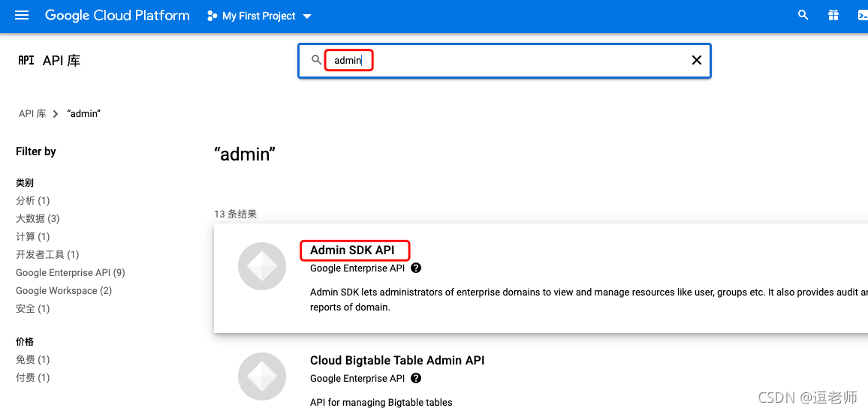Click the project hexagon dots icon
The image size is (868, 411).
pos(212,16)
